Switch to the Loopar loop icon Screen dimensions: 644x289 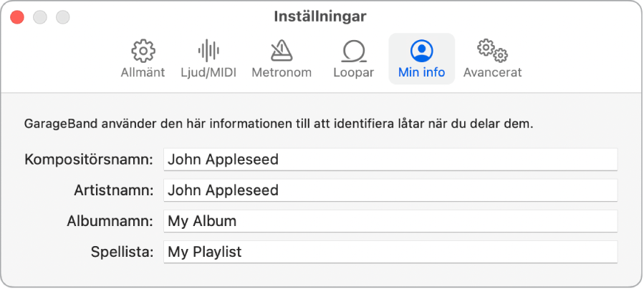click(354, 51)
